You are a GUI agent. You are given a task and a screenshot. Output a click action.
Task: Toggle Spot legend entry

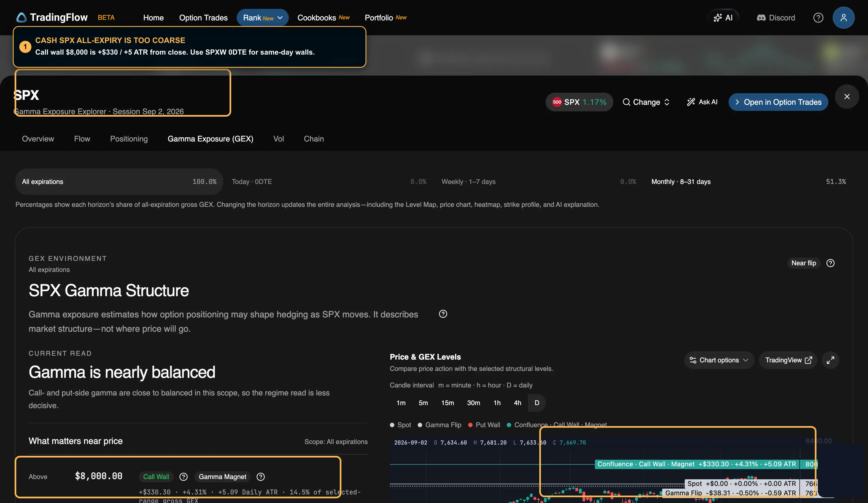click(x=401, y=425)
